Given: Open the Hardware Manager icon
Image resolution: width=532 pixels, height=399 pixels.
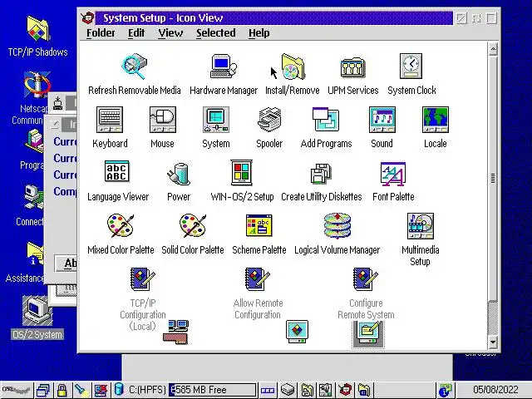Looking at the screenshot, I should (x=224, y=66).
